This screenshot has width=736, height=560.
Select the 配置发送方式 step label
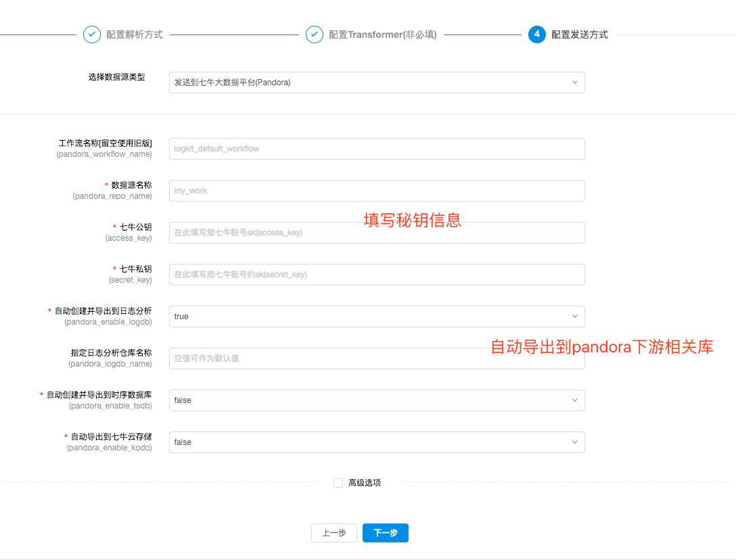pos(579,34)
